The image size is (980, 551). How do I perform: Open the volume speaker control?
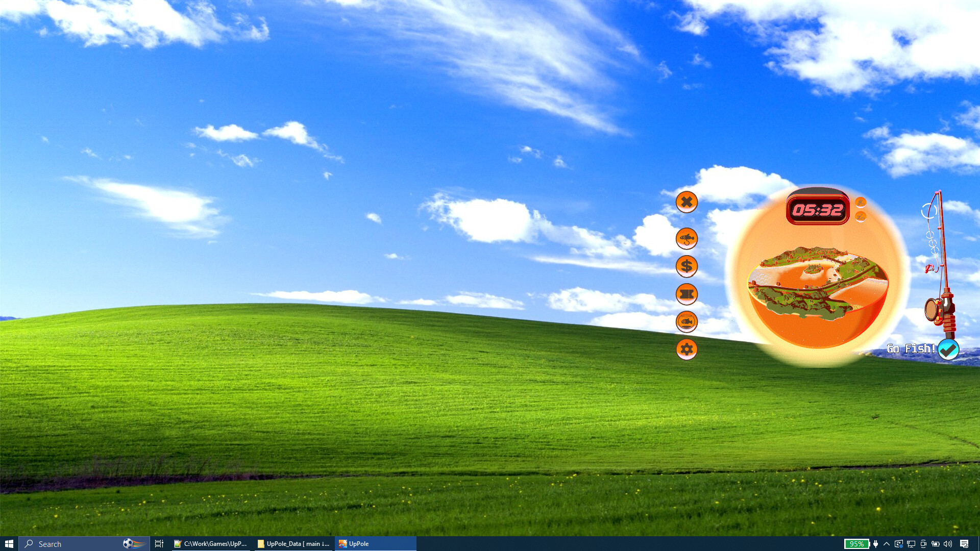click(948, 544)
